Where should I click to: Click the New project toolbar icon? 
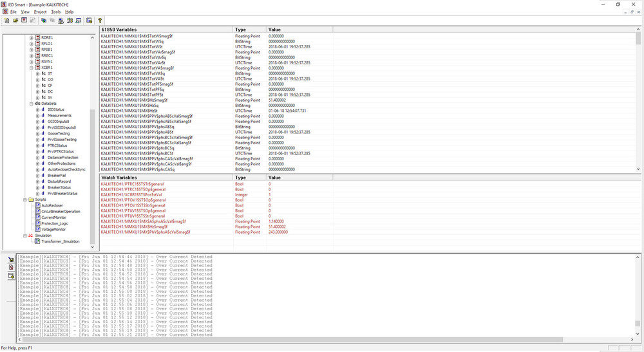(6, 21)
